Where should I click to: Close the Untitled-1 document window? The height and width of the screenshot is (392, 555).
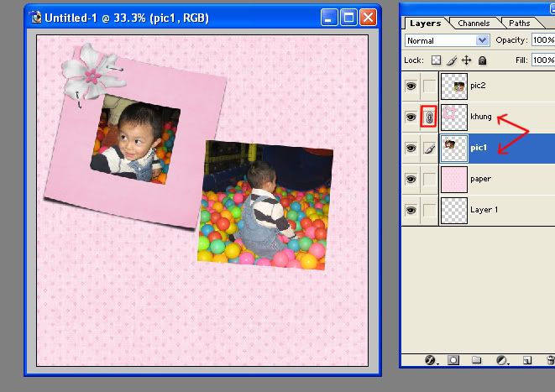[368, 17]
